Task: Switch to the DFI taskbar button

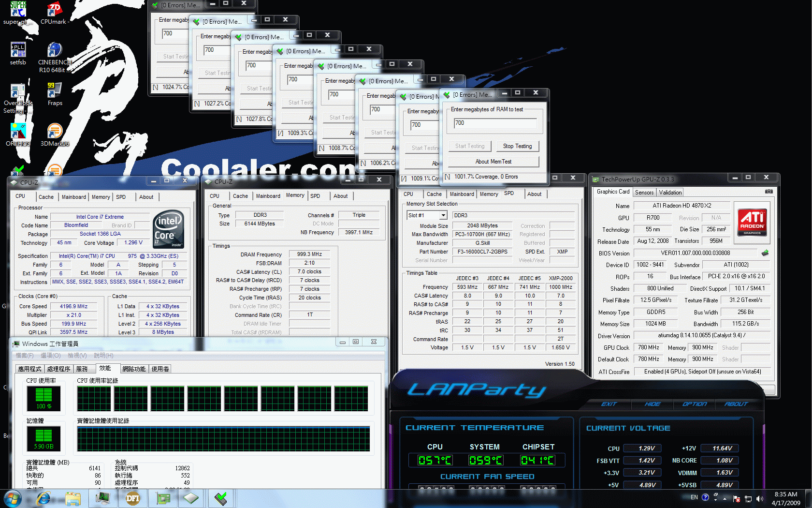Action: pos(132,498)
